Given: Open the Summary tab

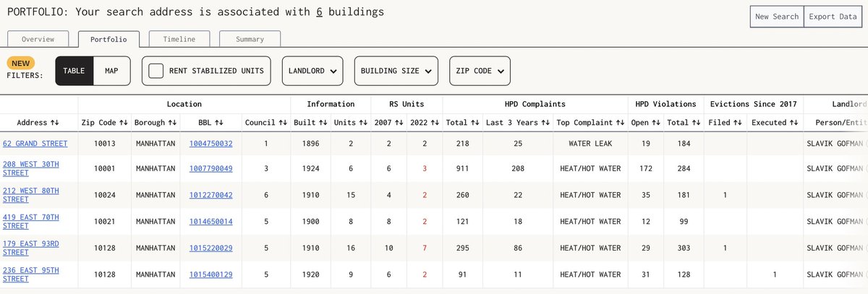Looking at the screenshot, I should (250, 39).
